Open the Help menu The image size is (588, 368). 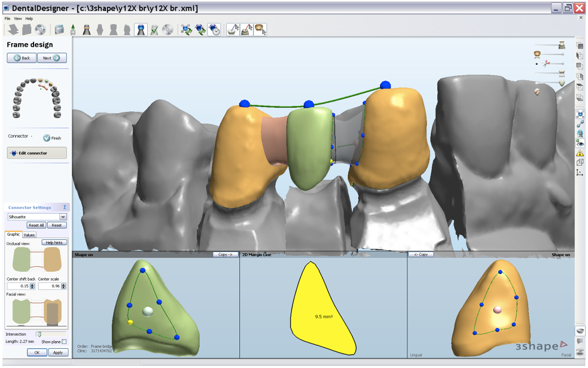click(x=29, y=19)
